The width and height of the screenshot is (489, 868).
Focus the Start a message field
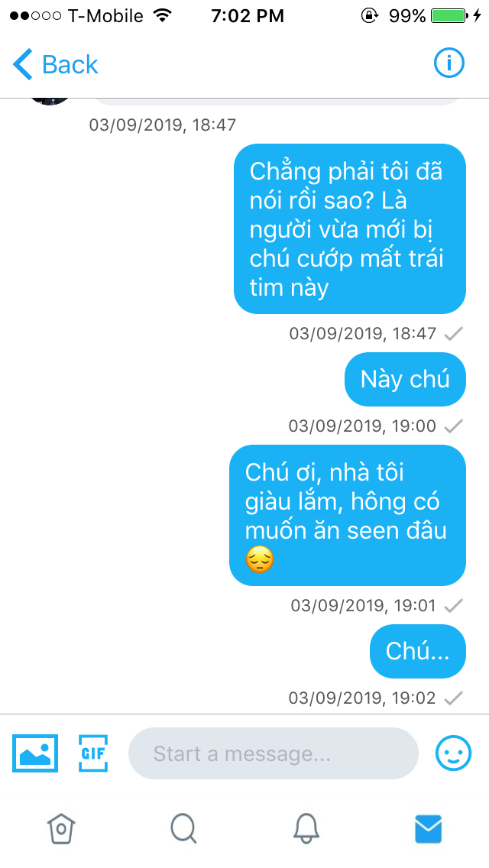point(273,753)
